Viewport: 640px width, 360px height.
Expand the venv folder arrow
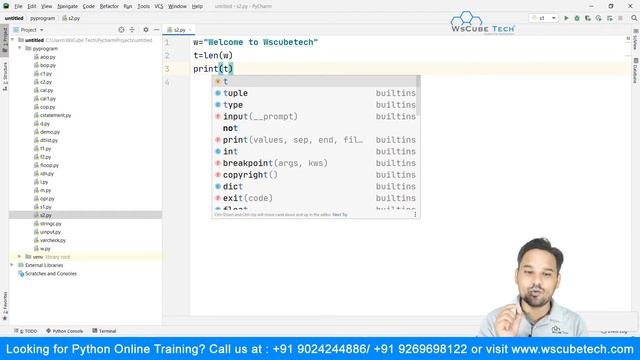pyautogui.click(x=20, y=257)
